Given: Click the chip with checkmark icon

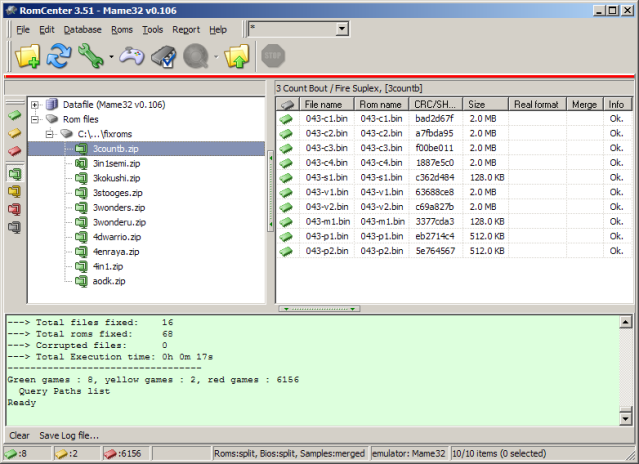Looking at the screenshot, I should [x=164, y=57].
